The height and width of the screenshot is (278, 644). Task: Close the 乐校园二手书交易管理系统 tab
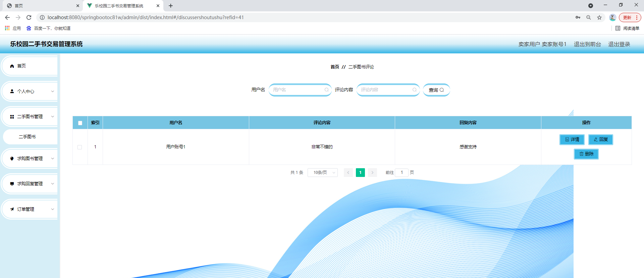pos(158,6)
